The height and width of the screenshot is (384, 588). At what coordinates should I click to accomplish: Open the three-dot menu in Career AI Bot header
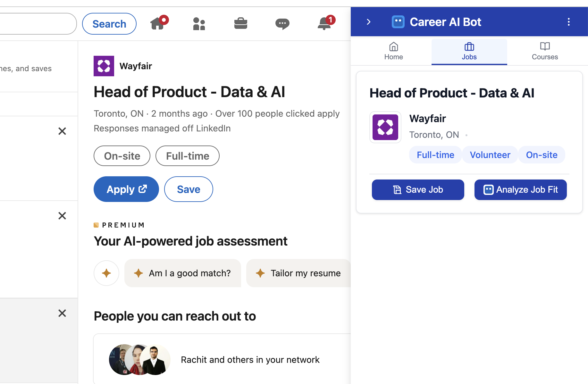coord(569,21)
